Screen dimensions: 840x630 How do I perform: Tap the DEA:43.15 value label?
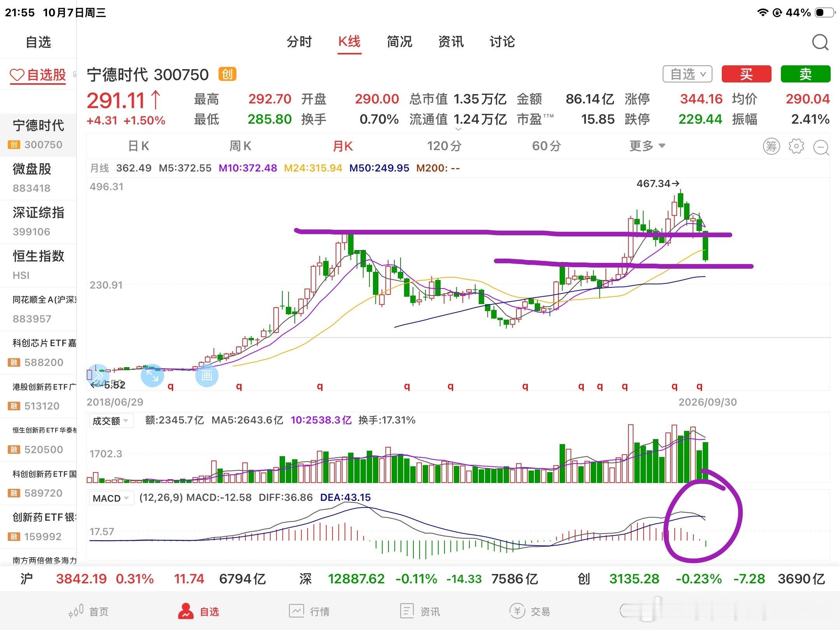pos(345,497)
